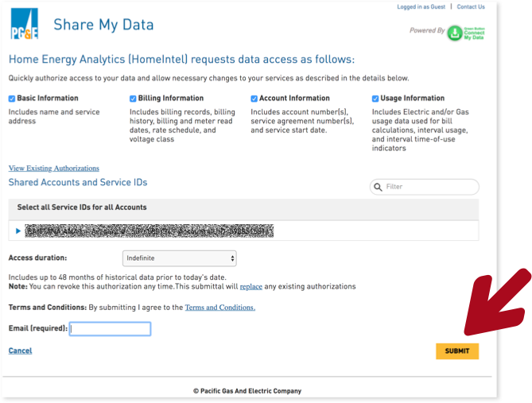Expand the blurred account row triangle
Viewport: 532px width, 403px height.
18,231
